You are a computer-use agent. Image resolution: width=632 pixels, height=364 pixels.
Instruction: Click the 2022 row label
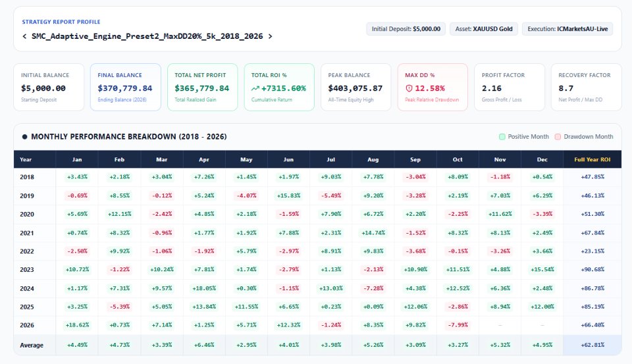point(27,251)
